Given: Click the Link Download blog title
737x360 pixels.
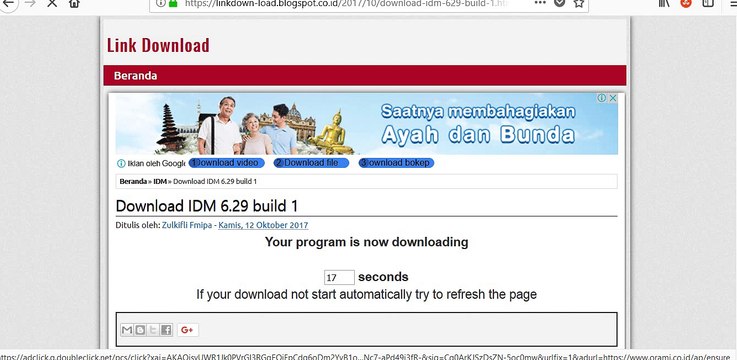Looking at the screenshot, I should (158, 45).
